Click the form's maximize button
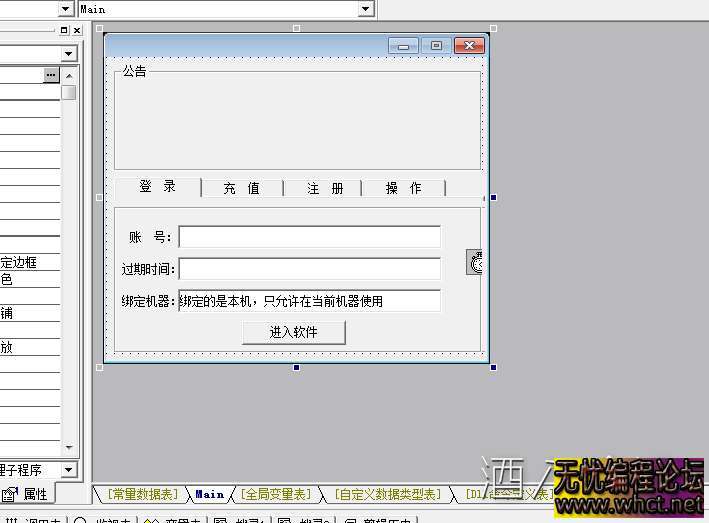The width and height of the screenshot is (709, 523). [x=436, y=46]
